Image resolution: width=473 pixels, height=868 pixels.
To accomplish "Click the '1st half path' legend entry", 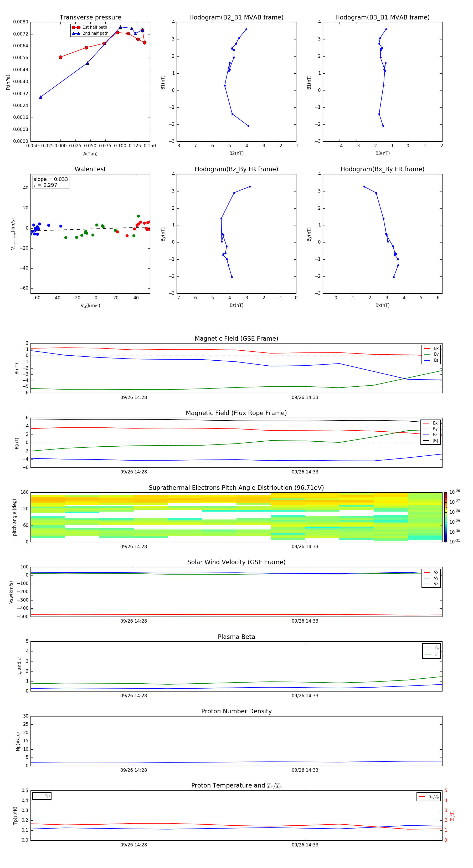I will 90,27.
